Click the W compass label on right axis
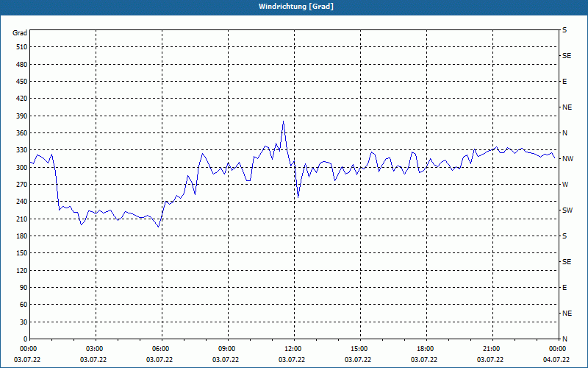 coord(565,185)
